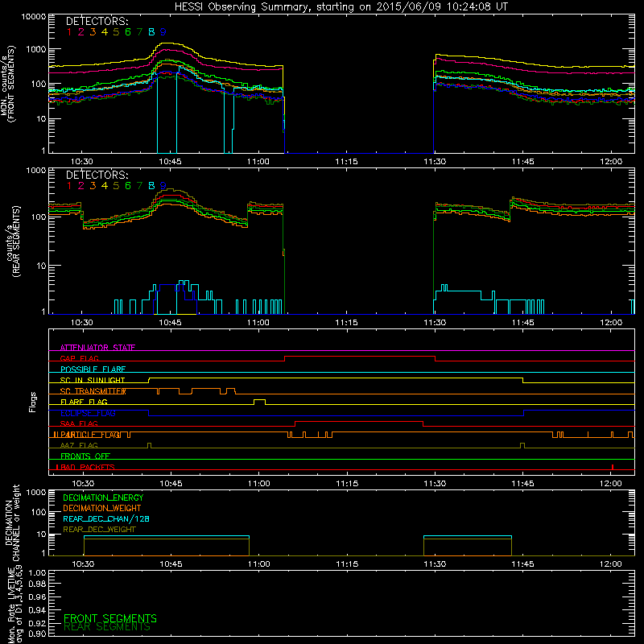Select detector 5 in front segments legend
The width and height of the screenshot is (644, 644).
coord(116,32)
